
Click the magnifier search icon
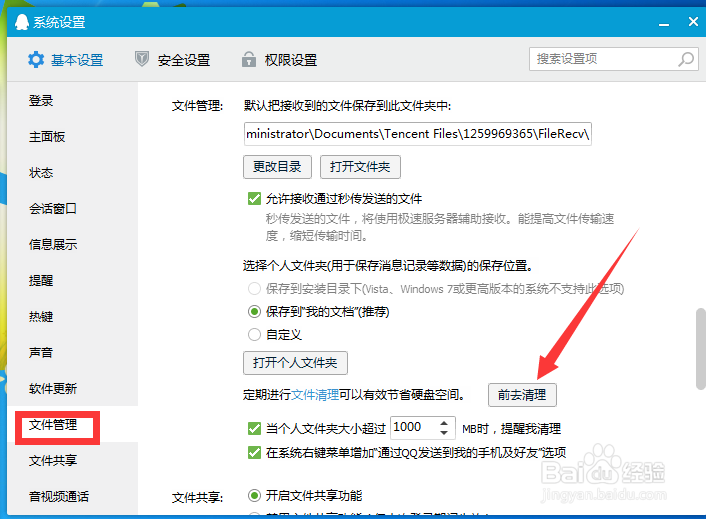pos(686,59)
